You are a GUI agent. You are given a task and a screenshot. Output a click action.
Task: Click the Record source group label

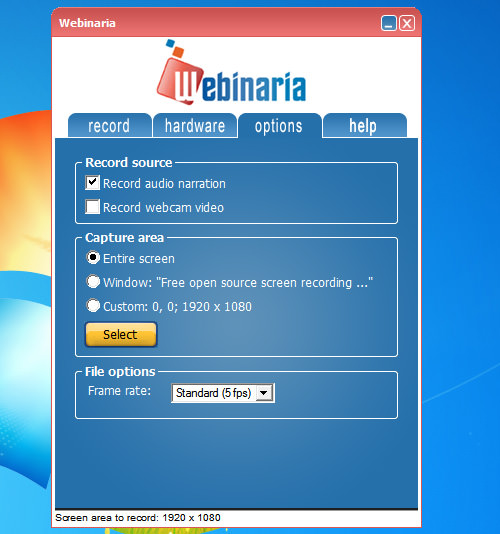pyautogui.click(x=129, y=162)
